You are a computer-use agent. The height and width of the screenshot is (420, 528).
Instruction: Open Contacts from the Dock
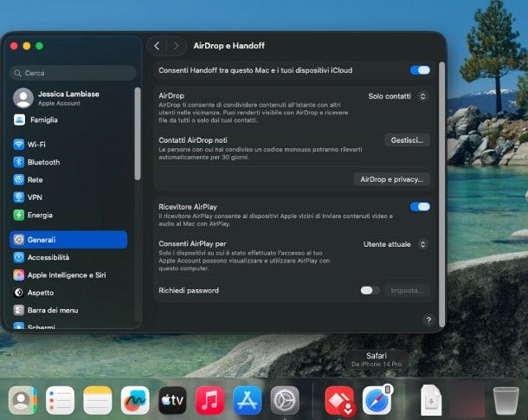click(23, 400)
